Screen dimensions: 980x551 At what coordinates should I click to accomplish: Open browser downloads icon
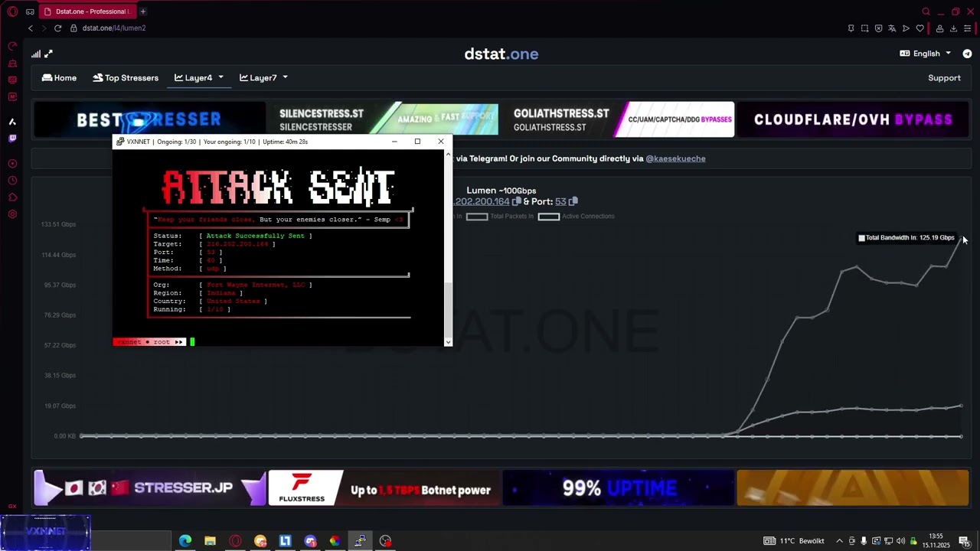[953, 28]
